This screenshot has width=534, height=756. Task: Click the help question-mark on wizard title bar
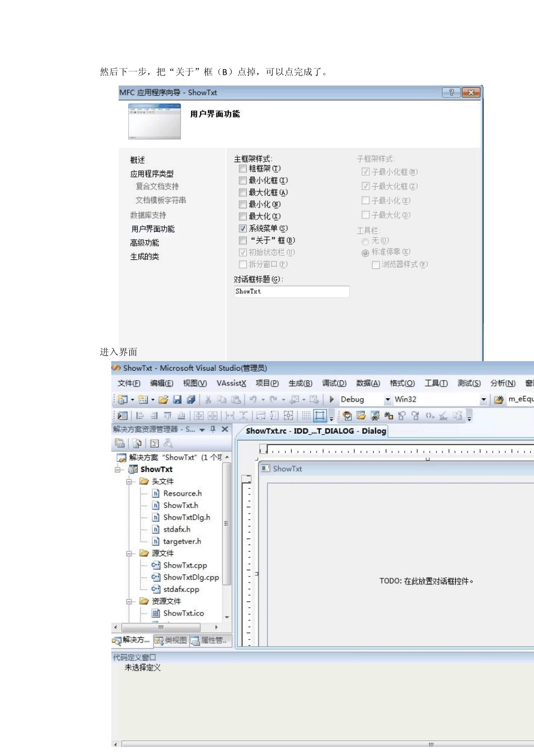451,92
